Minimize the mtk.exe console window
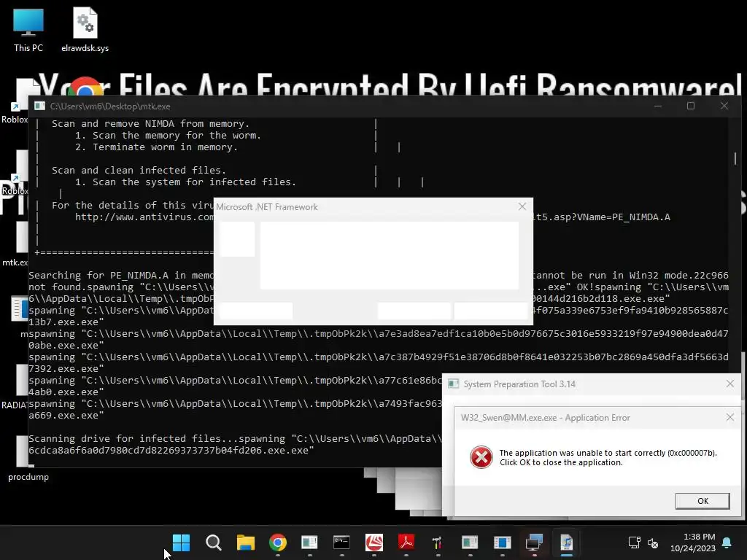The image size is (747, 560). [659, 106]
